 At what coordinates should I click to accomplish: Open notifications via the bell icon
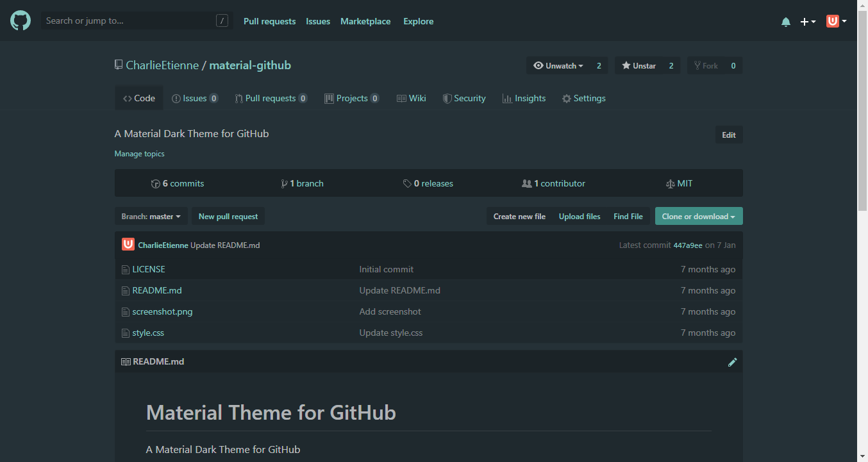786,21
